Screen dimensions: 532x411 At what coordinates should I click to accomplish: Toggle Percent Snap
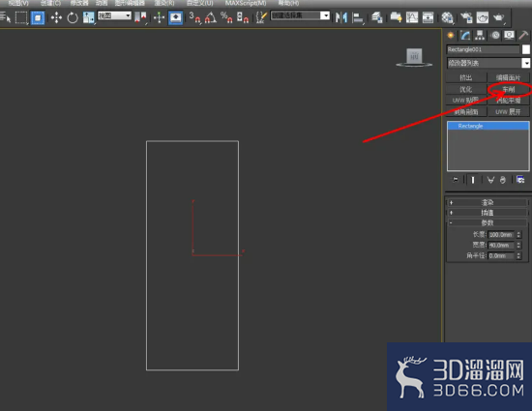(x=226, y=17)
